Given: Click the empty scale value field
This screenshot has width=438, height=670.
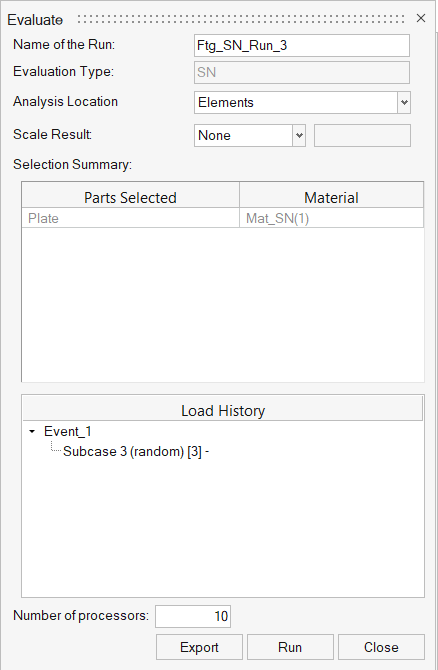Looking at the screenshot, I should [x=362, y=135].
